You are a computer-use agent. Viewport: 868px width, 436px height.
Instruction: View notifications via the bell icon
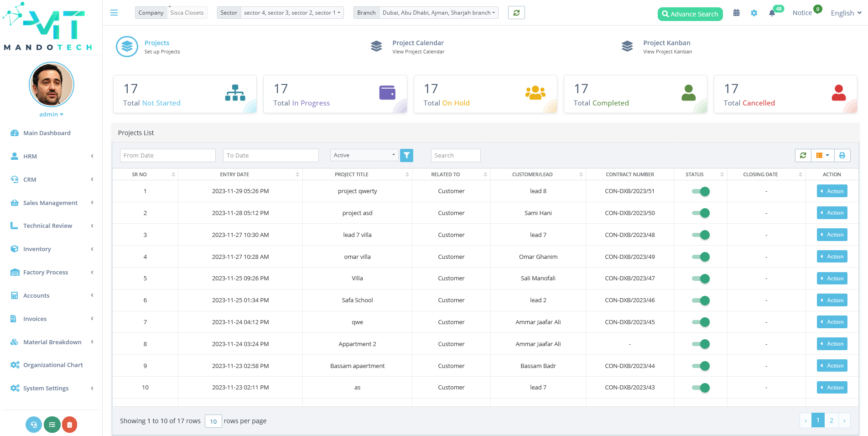772,13
